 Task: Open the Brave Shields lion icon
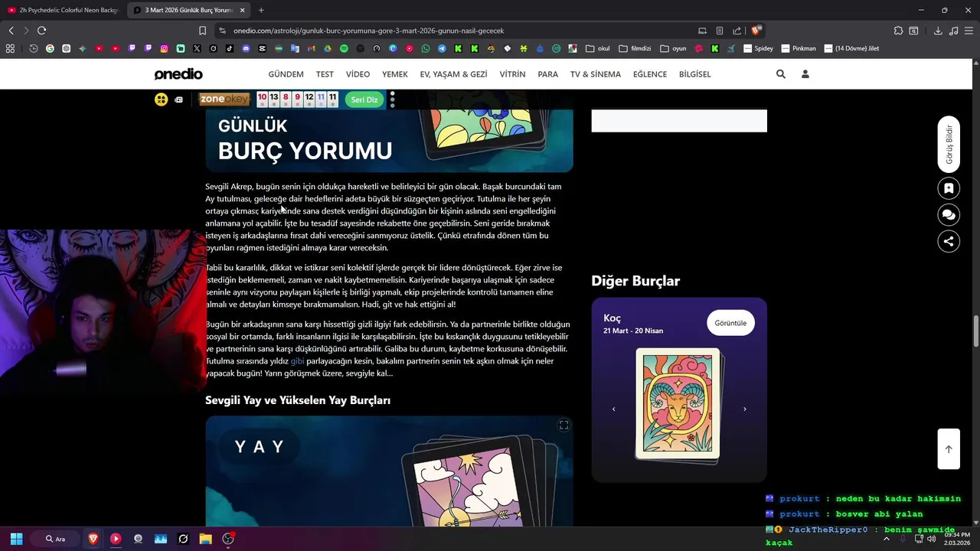(756, 31)
